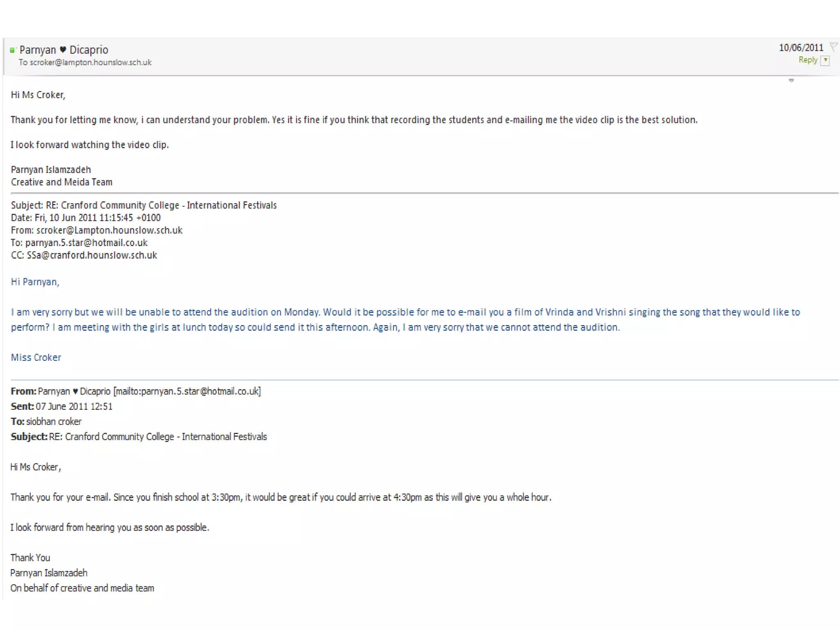
Task: Select sender name Parnyan ♥ Dicaprio in header
Action: (64, 50)
